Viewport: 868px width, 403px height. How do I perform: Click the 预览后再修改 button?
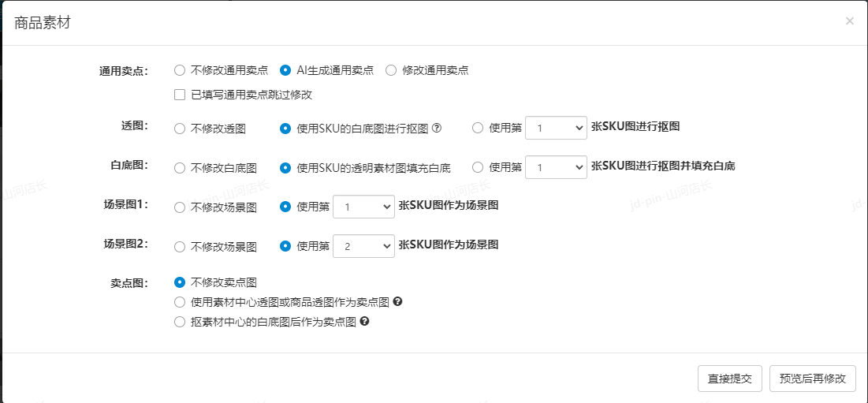812,379
